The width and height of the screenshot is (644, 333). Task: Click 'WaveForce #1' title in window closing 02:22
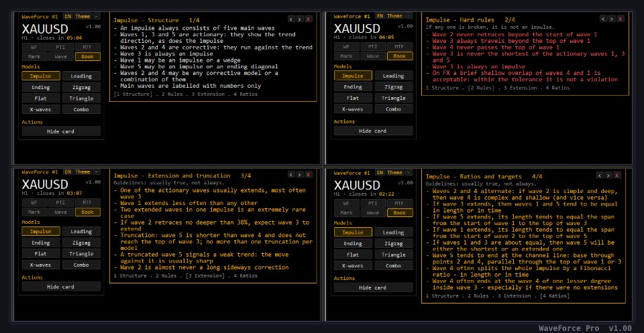(352, 173)
